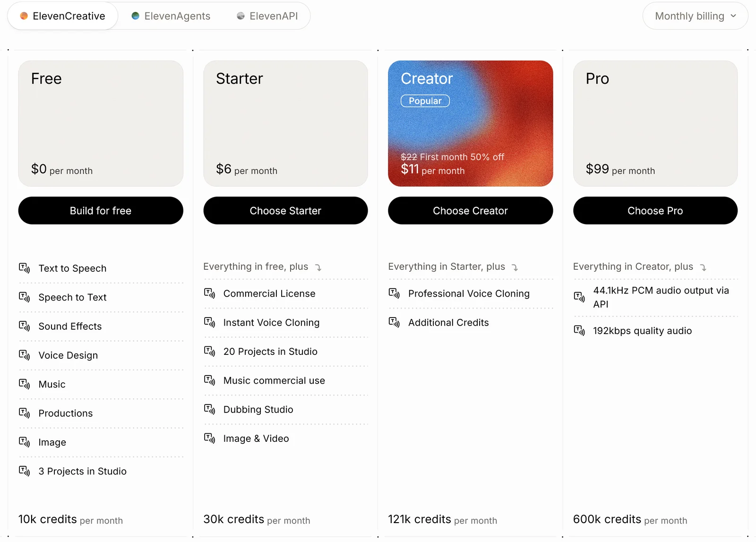
Task: Click the Choose Creator button
Action: 471,211
